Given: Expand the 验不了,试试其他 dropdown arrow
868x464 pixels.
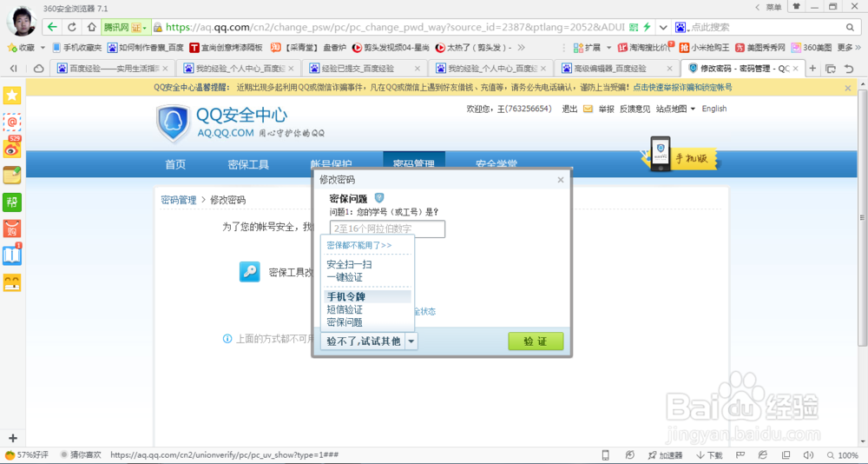Looking at the screenshot, I should click(x=411, y=342).
